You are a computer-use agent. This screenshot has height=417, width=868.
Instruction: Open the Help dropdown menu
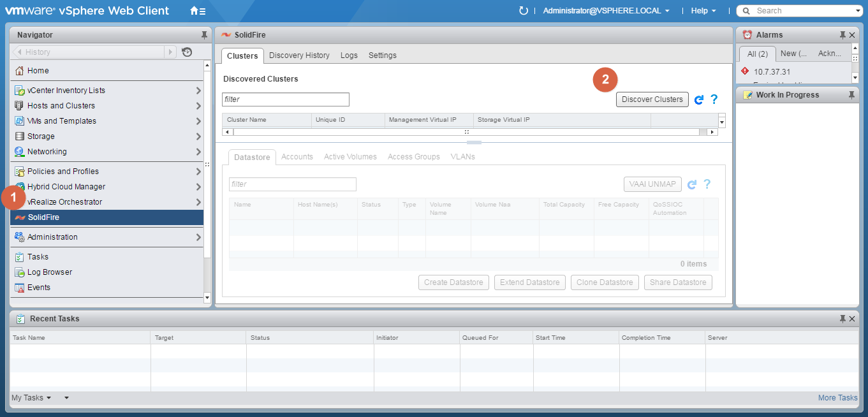tap(703, 11)
